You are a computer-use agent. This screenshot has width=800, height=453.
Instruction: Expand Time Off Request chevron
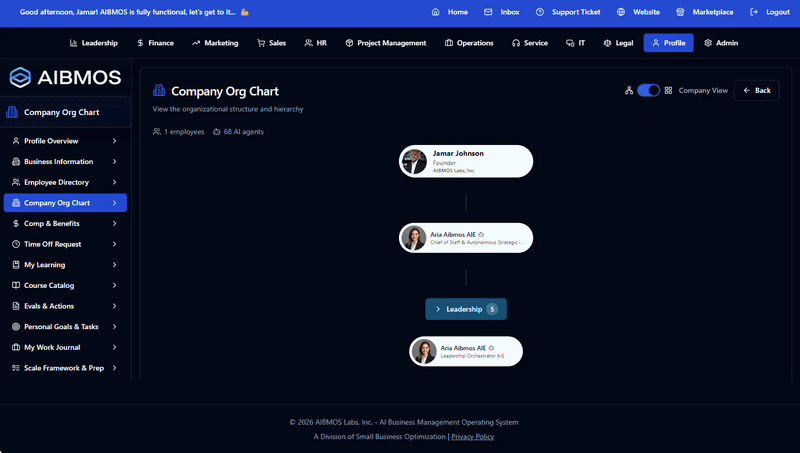point(114,244)
